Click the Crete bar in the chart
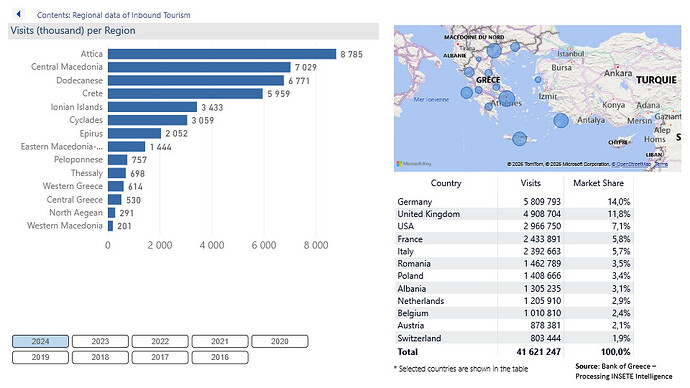Image resolution: width=690 pixels, height=388 pixels. click(x=185, y=94)
